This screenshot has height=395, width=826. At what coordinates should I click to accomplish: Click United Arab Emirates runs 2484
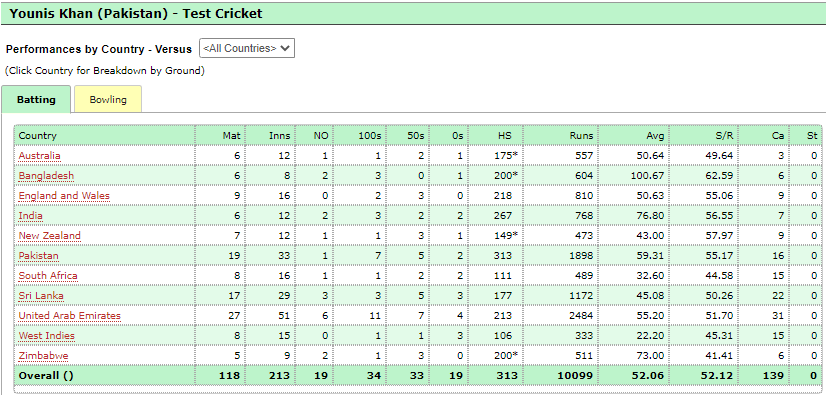581,316
